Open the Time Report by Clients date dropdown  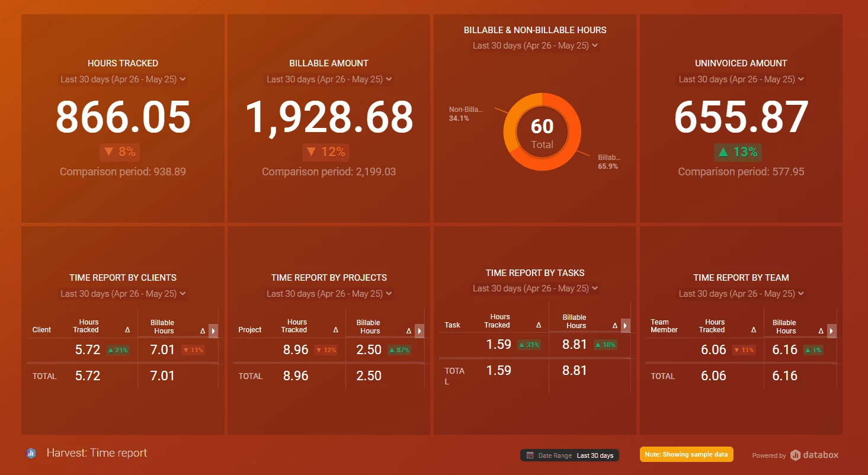(123, 294)
